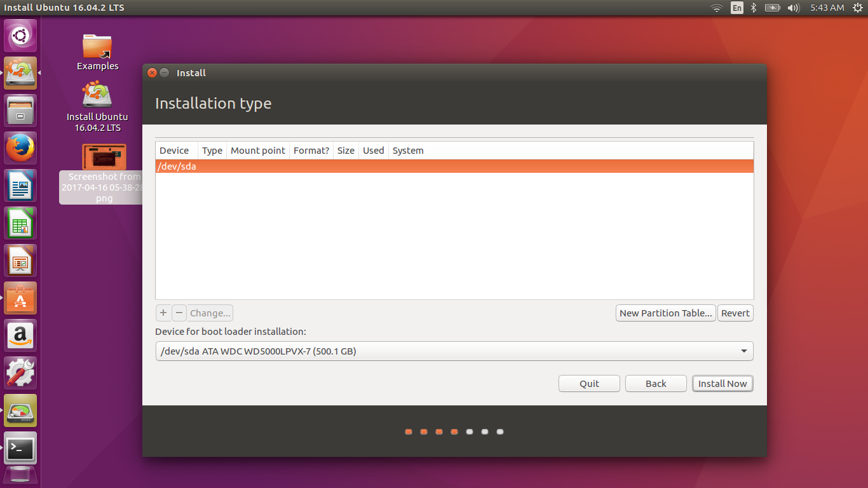Image resolution: width=868 pixels, height=488 pixels.
Task: Open Ubuntu Dash search launcher icon
Action: click(20, 36)
